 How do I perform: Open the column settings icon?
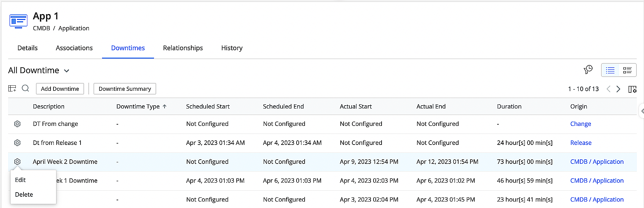(x=632, y=89)
